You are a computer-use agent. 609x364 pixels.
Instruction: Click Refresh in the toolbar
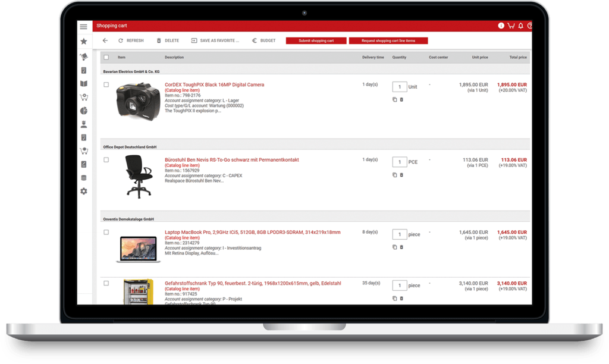(131, 40)
